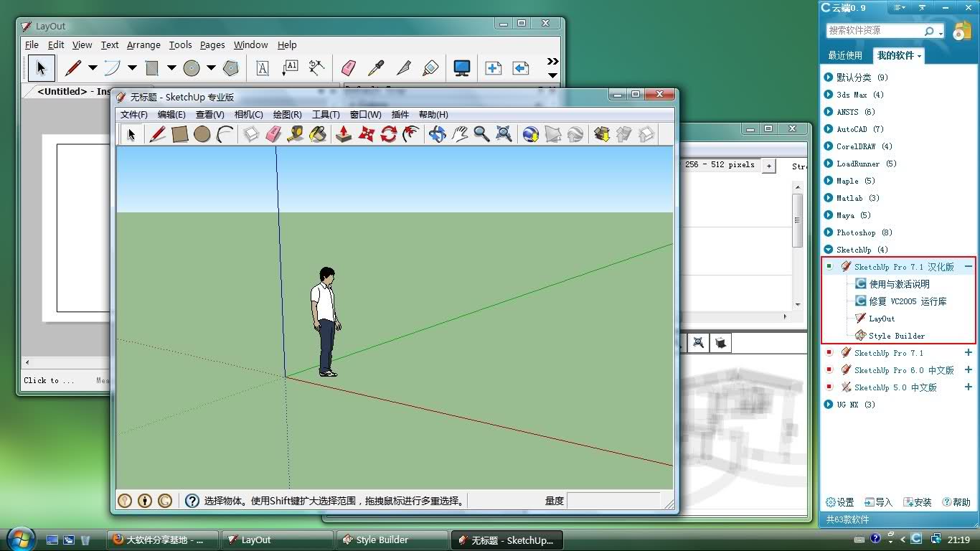Select the Pan hand tool in SketchUp
Image resolution: width=980 pixels, height=551 pixels.
pyautogui.click(x=460, y=134)
